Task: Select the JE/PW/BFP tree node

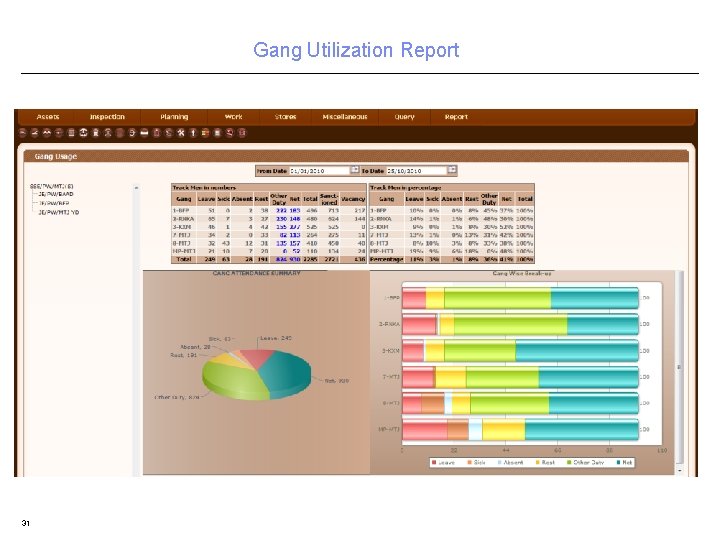Action: (54, 203)
